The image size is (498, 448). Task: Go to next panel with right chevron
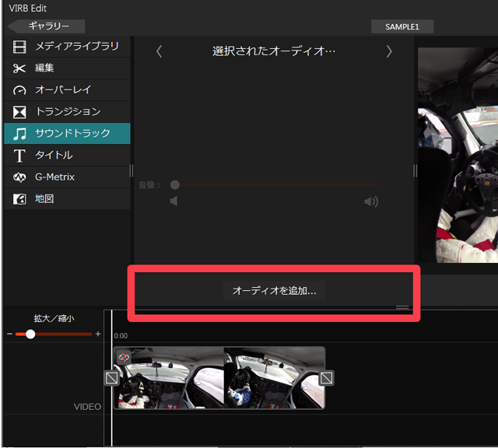(389, 51)
